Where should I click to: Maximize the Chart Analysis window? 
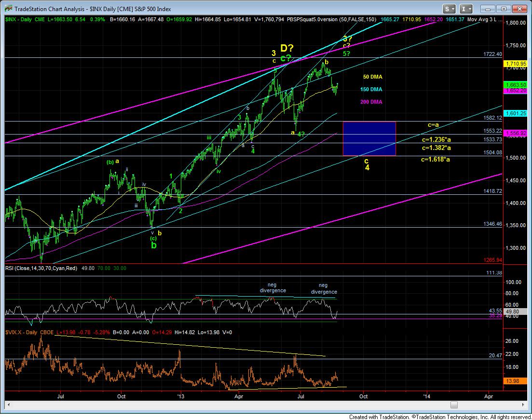point(504,9)
